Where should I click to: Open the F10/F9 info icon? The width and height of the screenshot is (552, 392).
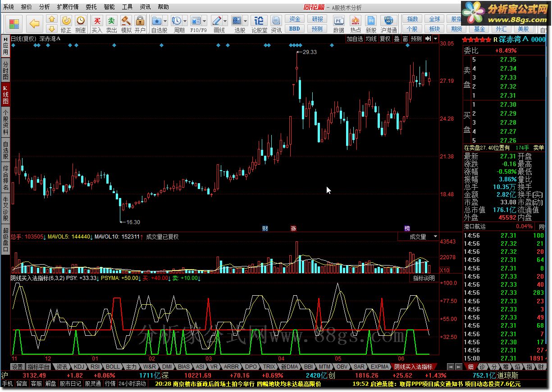pyautogui.click(x=196, y=21)
